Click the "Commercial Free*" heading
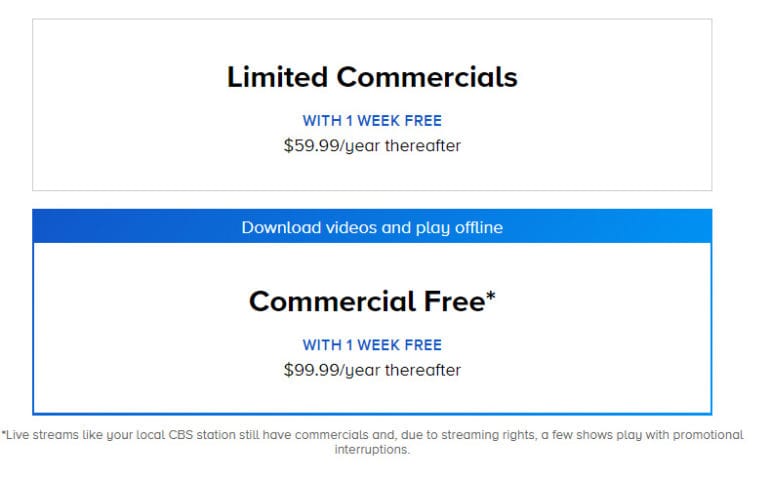The height and width of the screenshot is (479, 770). pos(371,301)
